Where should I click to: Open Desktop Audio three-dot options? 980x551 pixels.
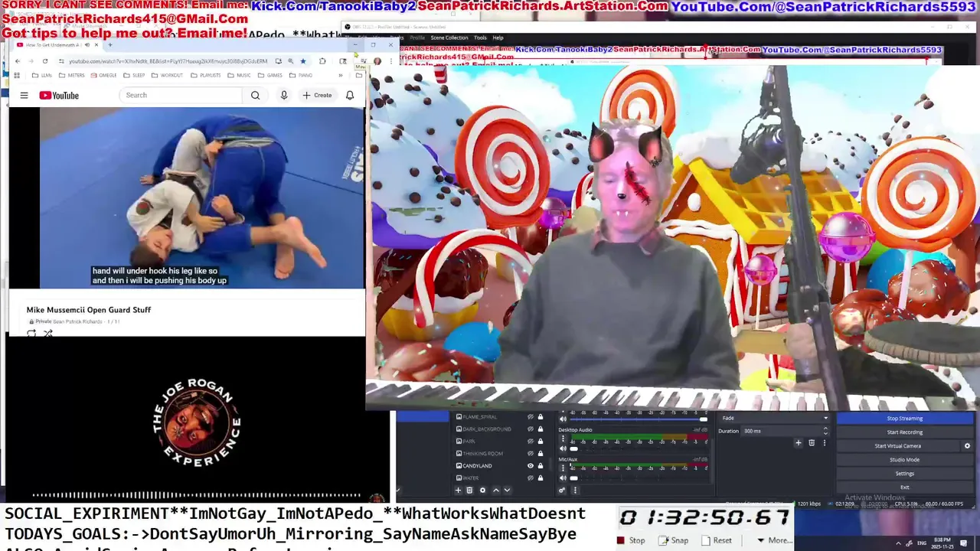563,439
